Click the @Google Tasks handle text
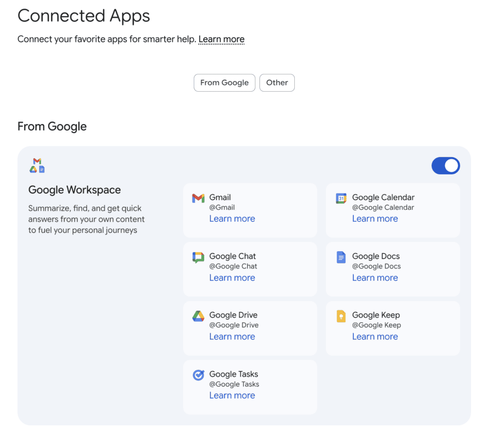 [x=234, y=384]
